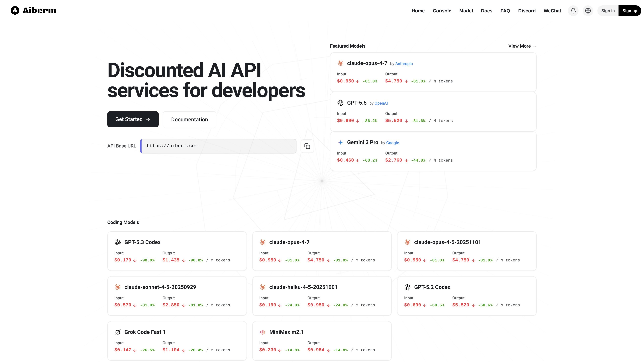The width and height of the screenshot is (644, 362).
Task: Select the claude-opus-4-5-20251101 title
Action: 447,242
